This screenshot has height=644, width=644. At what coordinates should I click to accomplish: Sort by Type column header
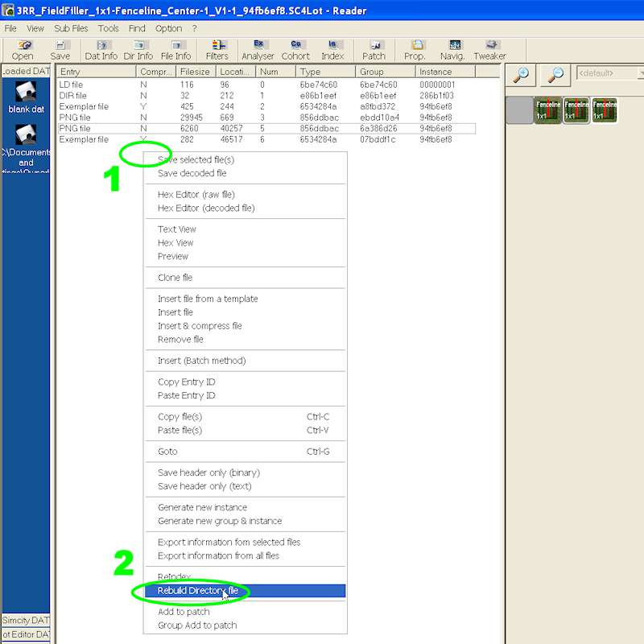(x=325, y=72)
